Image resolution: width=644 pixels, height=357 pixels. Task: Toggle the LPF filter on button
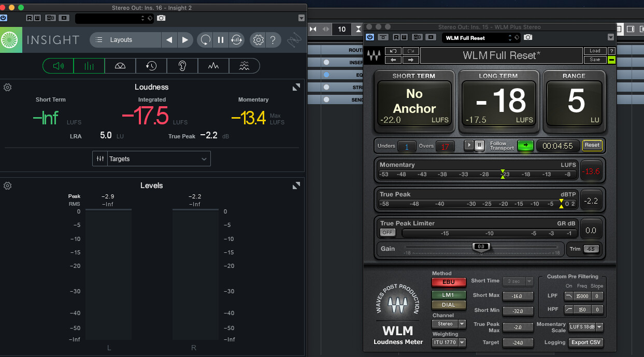click(569, 296)
